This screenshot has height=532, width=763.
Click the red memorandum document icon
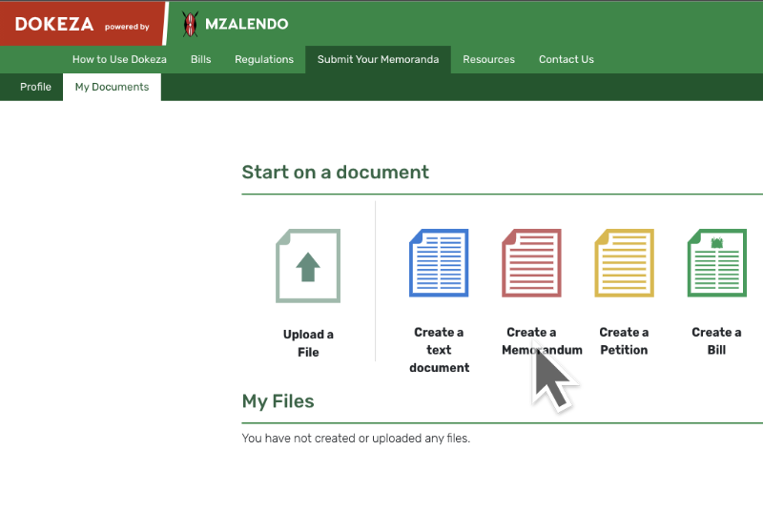[x=531, y=263]
